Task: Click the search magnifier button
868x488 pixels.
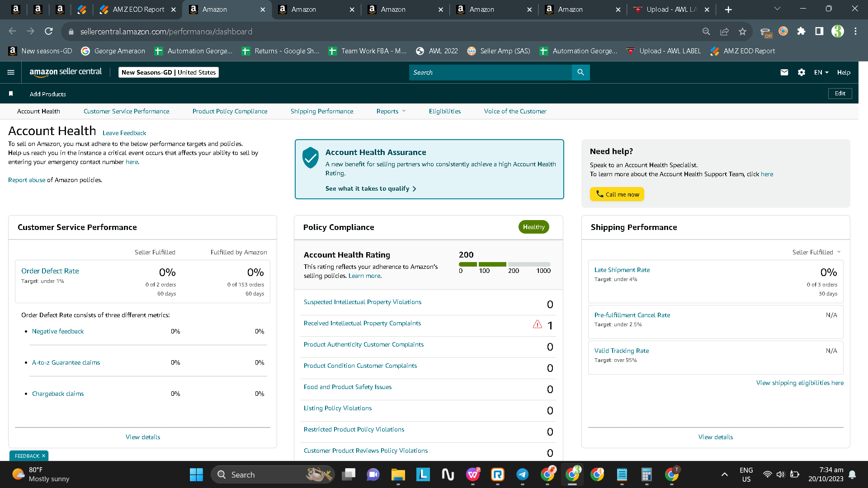Action: (x=581, y=72)
